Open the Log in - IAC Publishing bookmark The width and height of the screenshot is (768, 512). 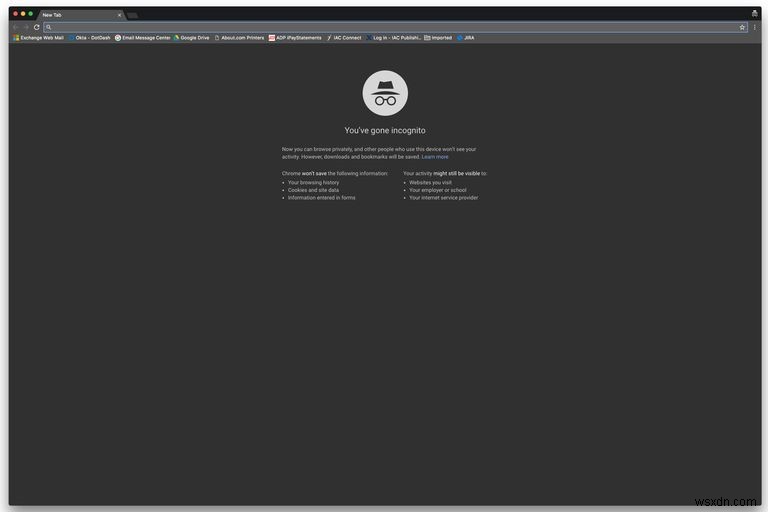pyautogui.click(x=393, y=38)
